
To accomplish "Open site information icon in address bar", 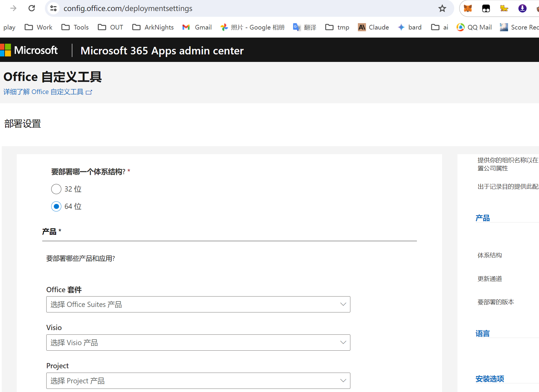I will 54,8.
